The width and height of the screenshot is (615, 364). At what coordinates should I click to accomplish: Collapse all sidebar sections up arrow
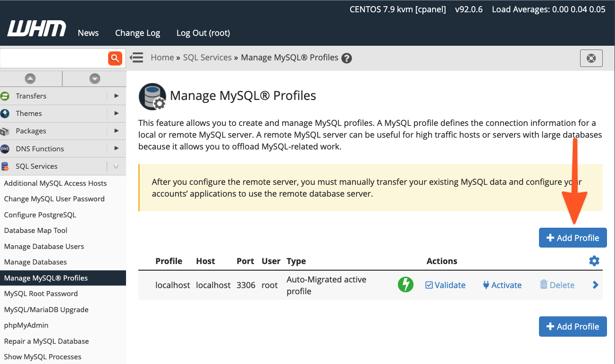coord(30,79)
